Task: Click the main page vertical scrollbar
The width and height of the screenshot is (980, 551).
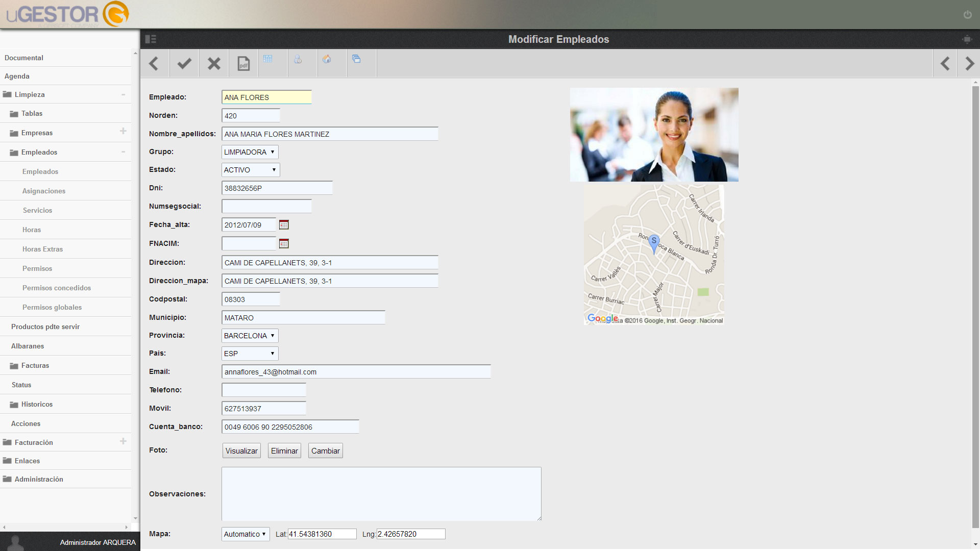Action: [x=975, y=306]
